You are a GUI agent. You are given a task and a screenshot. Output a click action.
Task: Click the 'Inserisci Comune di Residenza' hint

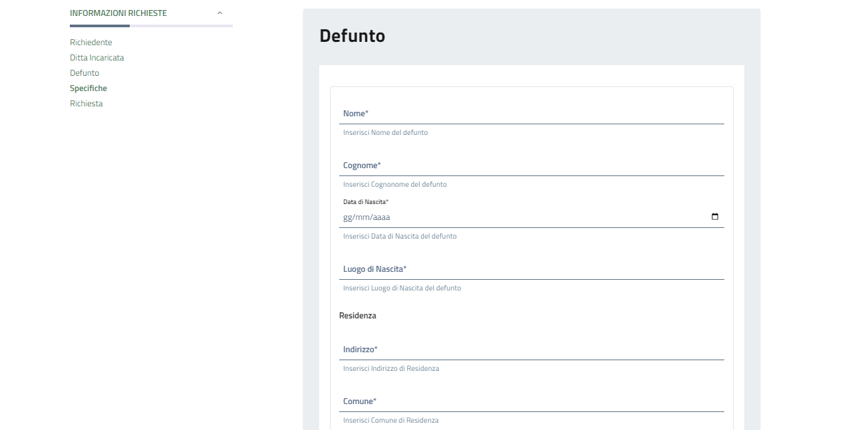(390, 420)
